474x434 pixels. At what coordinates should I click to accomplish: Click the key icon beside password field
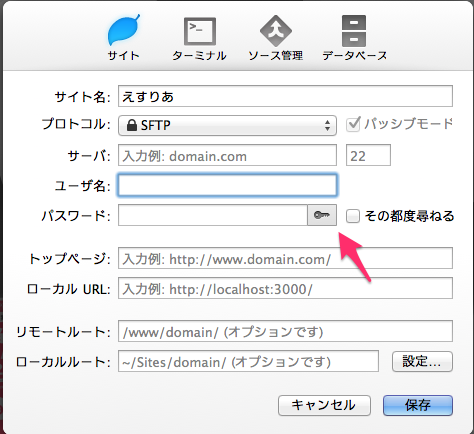(x=322, y=215)
